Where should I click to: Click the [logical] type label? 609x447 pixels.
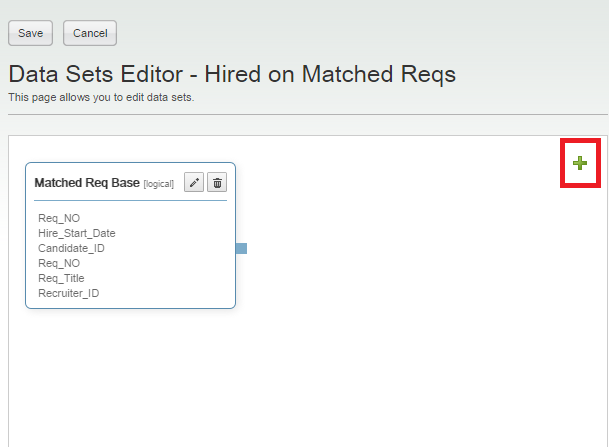tap(159, 184)
